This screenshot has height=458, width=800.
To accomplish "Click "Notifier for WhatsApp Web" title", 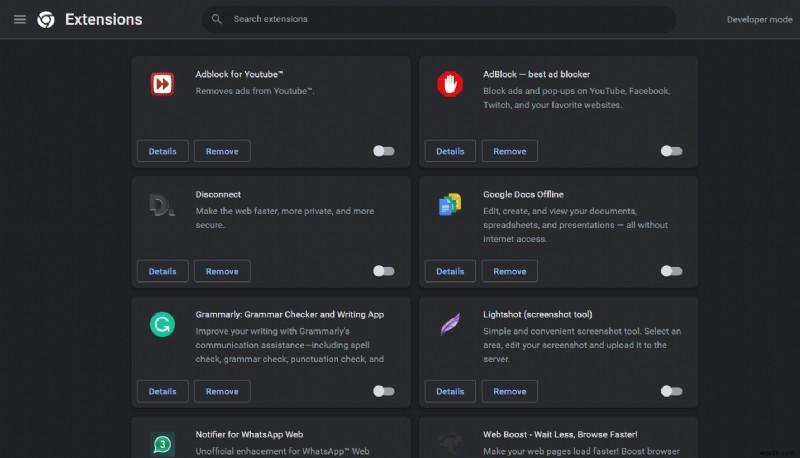I will tap(249, 435).
